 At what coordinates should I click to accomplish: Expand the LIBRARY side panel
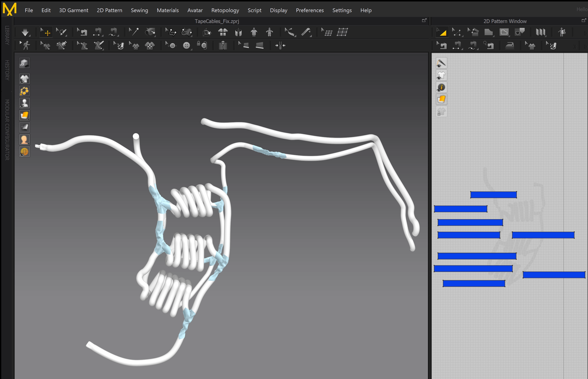pos(7,35)
